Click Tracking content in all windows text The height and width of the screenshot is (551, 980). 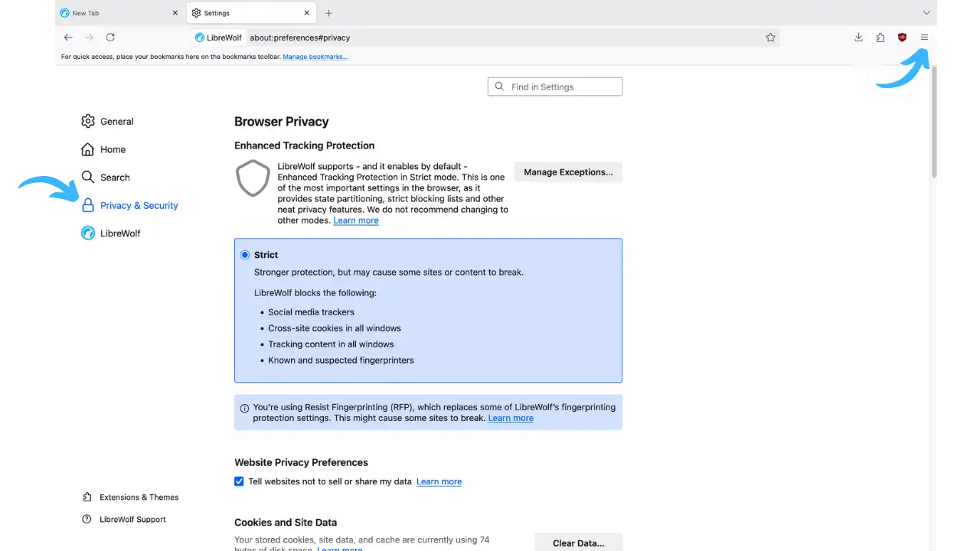pos(331,344)
